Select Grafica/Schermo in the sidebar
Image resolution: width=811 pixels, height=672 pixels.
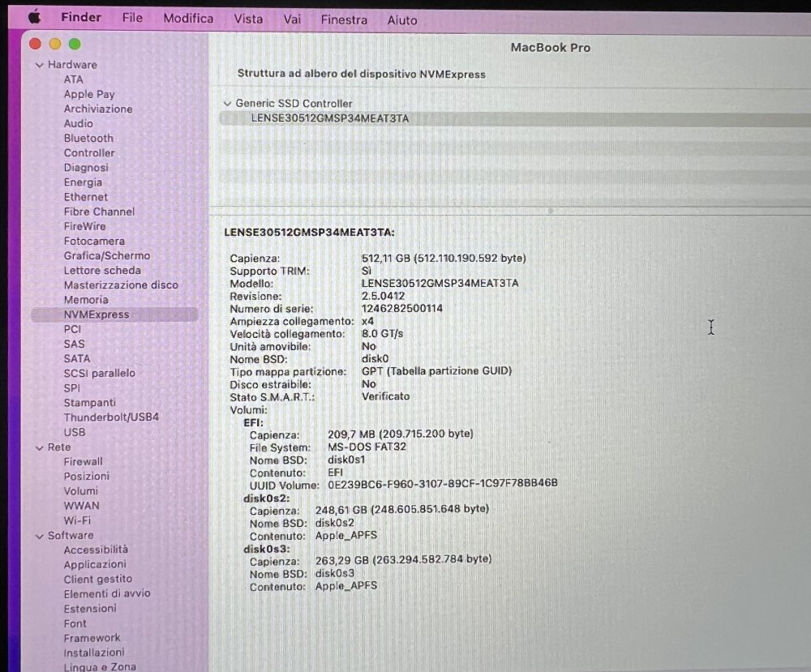coord(106,255)
